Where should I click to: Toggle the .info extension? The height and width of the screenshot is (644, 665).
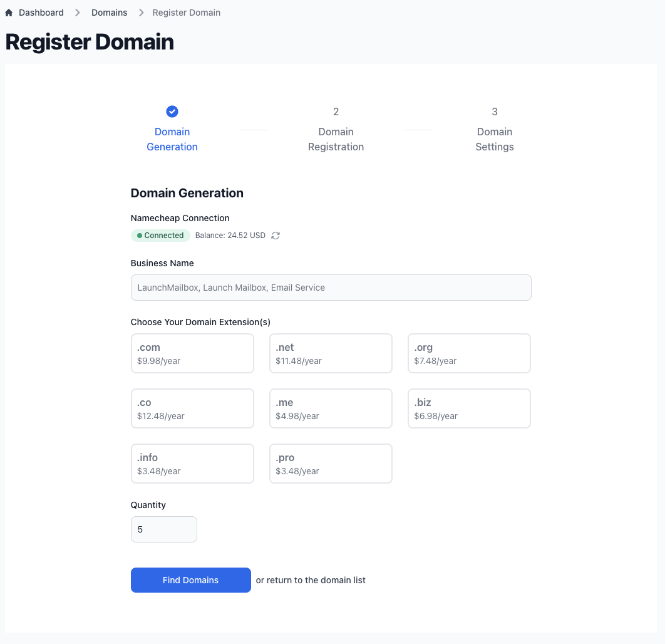point(192,464)
